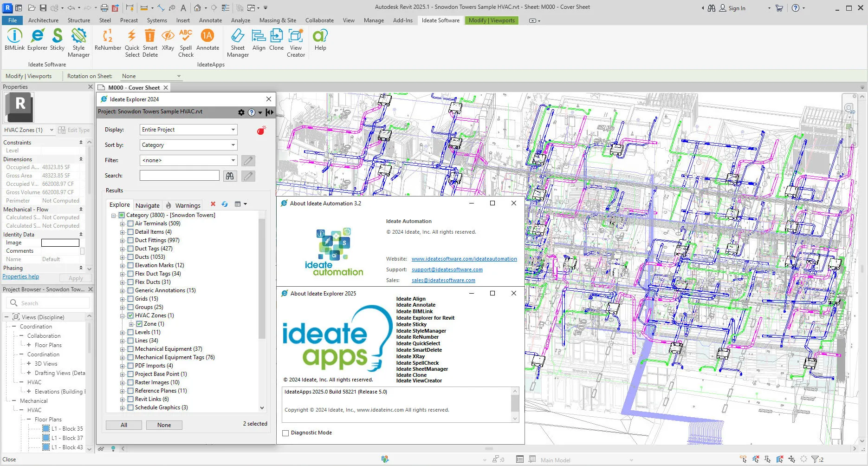Check the Ducts (1053) checkbox

(130, 257)
